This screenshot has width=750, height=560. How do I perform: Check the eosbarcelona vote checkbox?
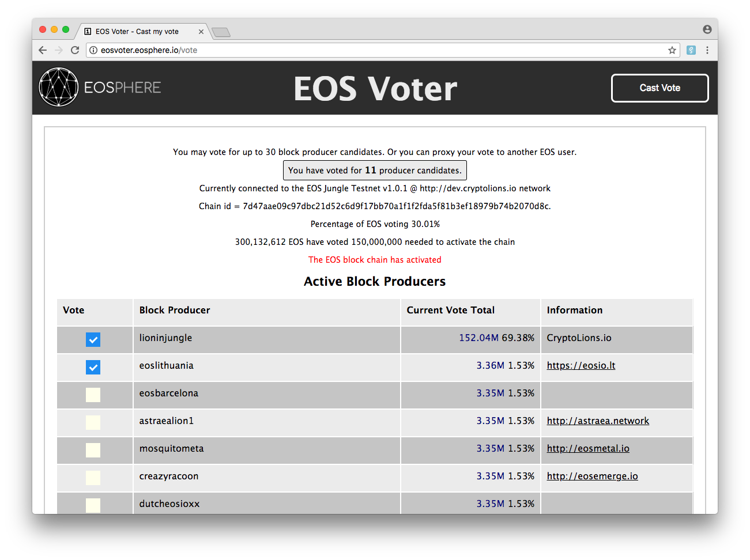(x=93, y=395)
